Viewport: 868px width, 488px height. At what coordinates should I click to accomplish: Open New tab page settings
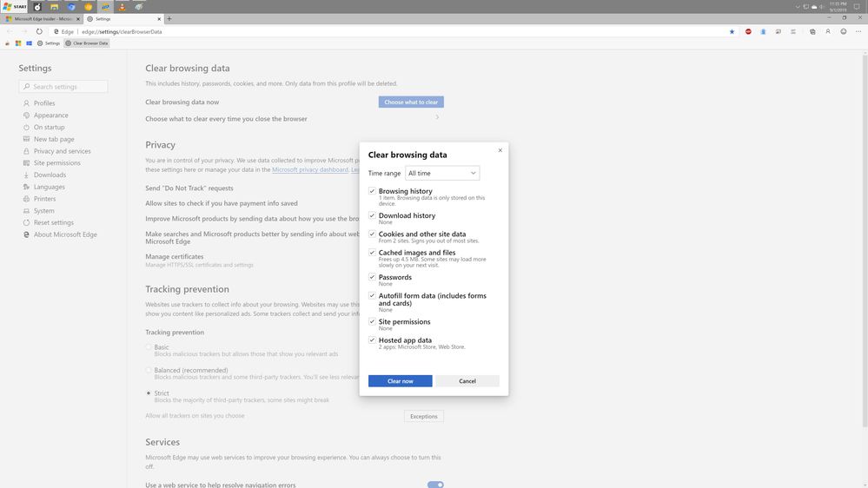(x=54, y=139)
